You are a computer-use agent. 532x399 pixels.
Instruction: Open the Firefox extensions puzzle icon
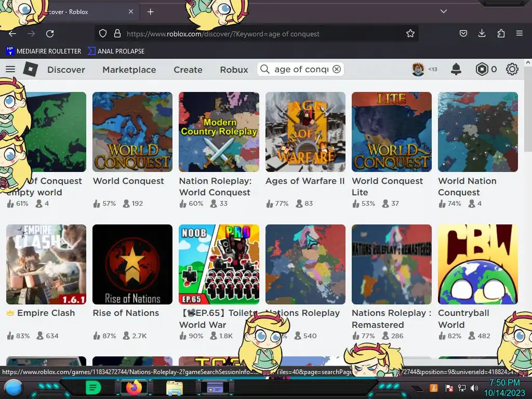pos(501,33)
